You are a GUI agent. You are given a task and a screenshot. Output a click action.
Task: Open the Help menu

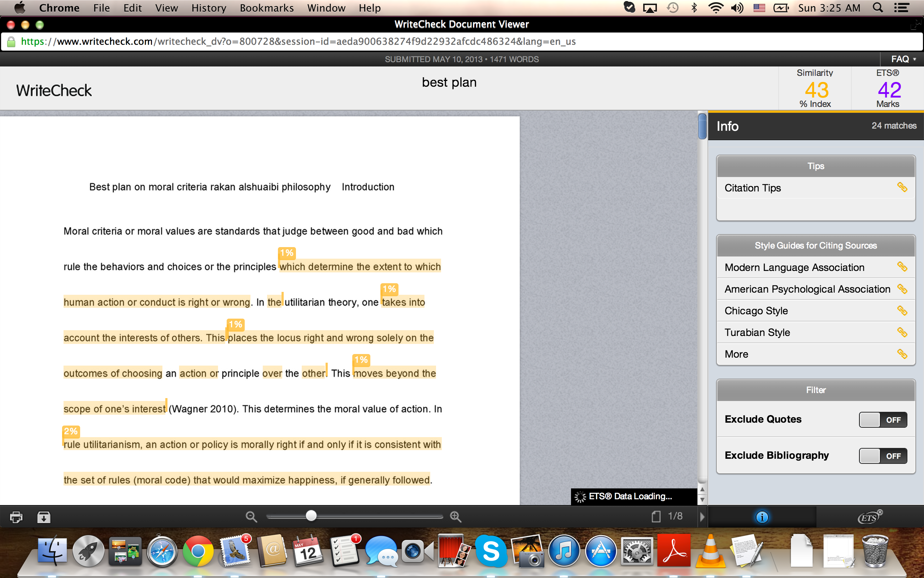[370, 8]
